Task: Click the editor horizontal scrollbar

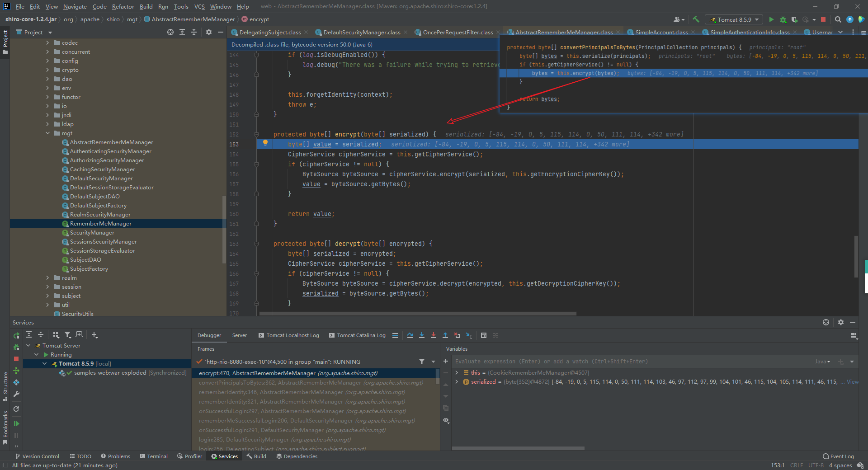Action: pyautogui.click(x=418, y=313)
